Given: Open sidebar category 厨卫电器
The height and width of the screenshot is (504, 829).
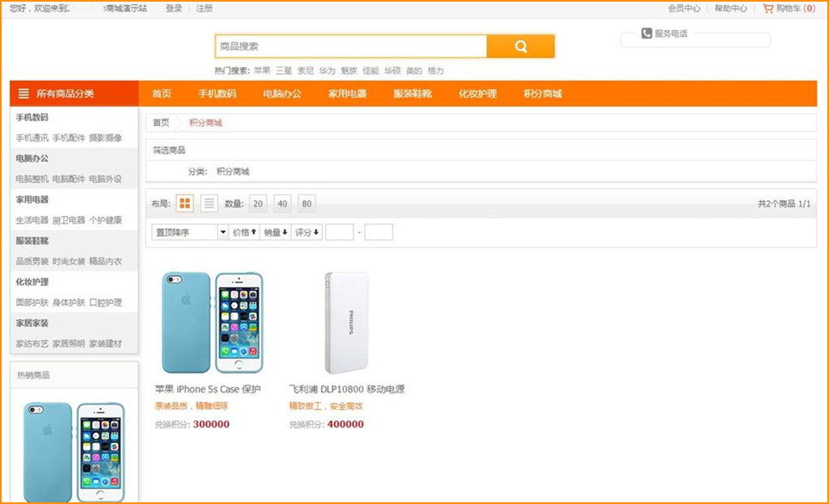Looking at the screenshot, I should [69, 220].
